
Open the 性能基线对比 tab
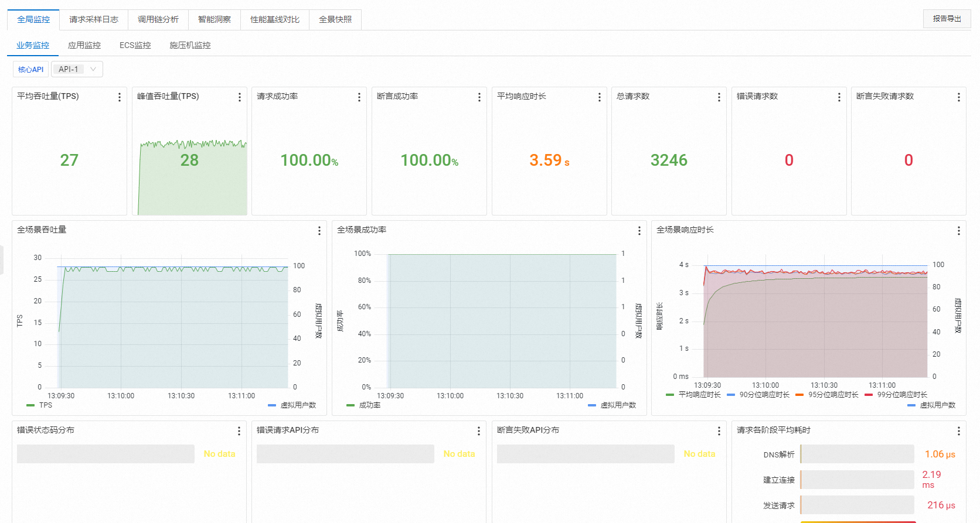275,19
